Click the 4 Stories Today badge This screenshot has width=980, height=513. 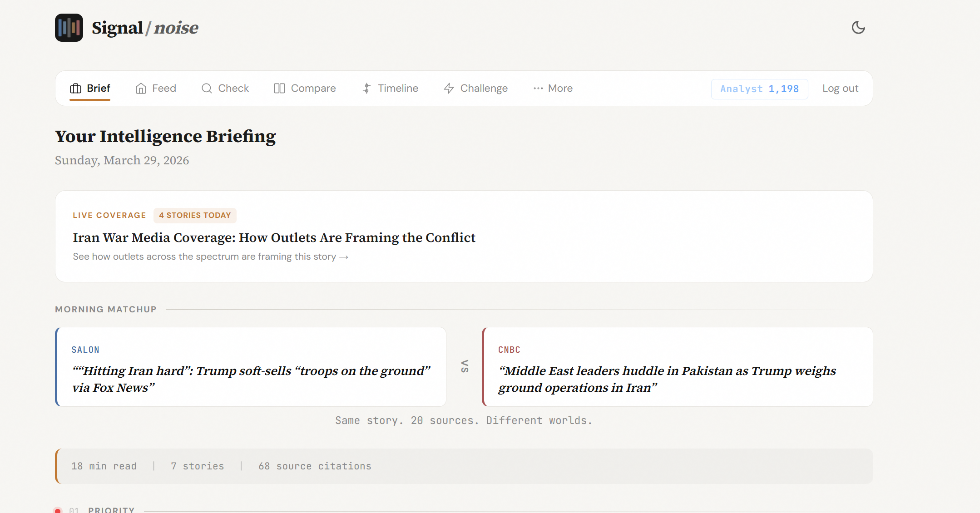195,215
